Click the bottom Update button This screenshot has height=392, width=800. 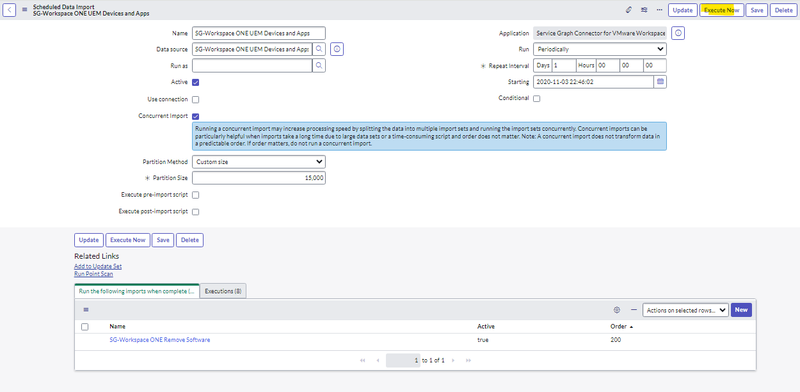click(89, 240)
